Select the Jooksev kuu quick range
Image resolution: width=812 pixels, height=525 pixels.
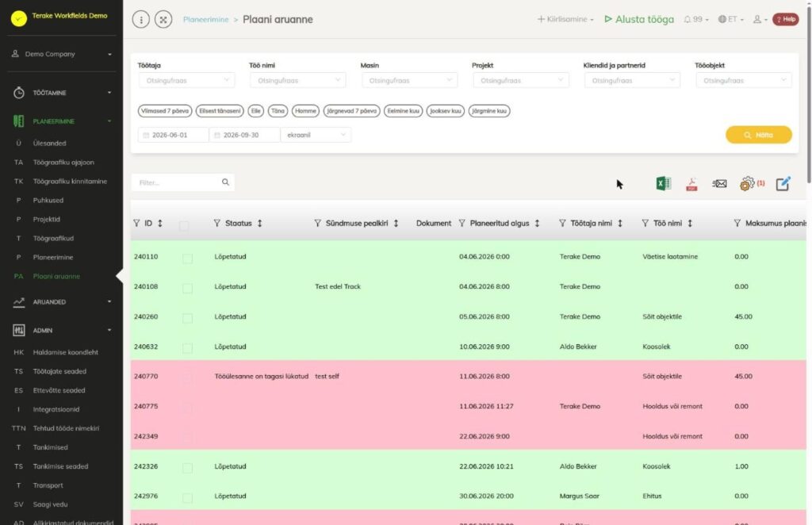446,111
